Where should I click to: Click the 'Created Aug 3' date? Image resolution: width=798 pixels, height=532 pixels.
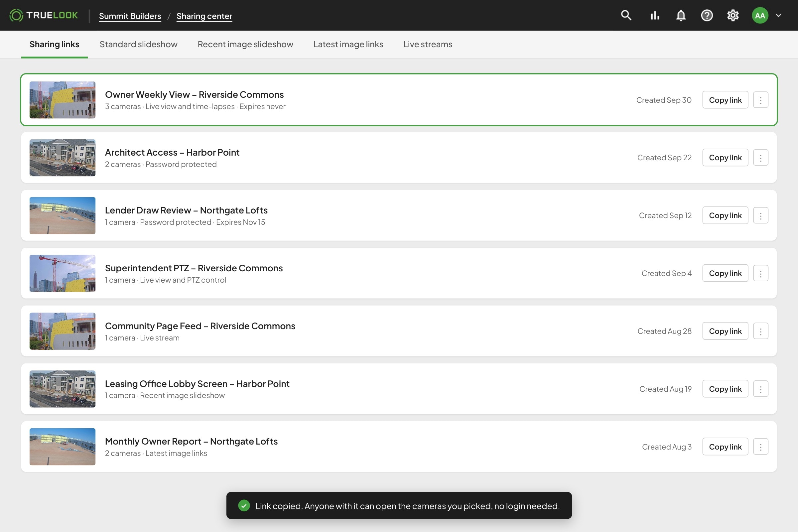point(667,447)
